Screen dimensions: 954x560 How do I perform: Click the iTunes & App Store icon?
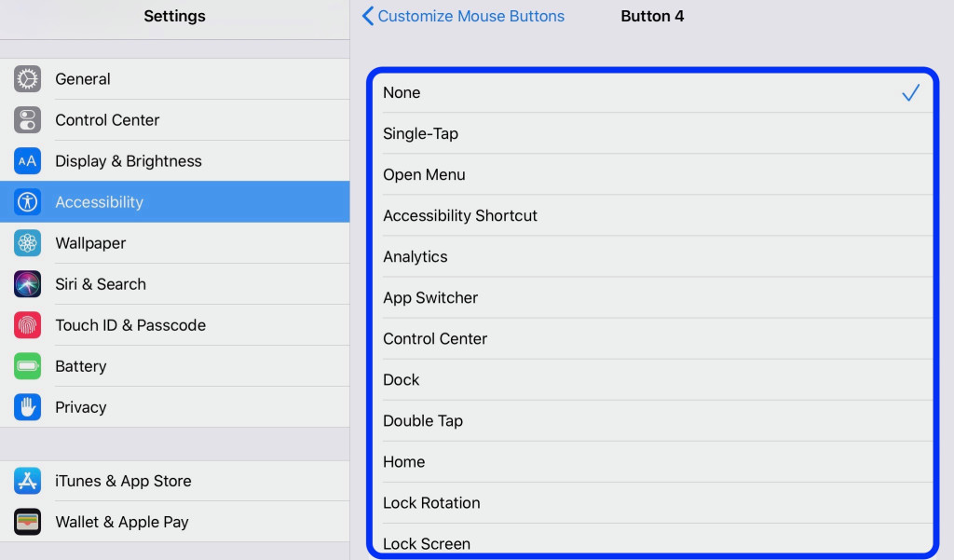pos(28,481)
